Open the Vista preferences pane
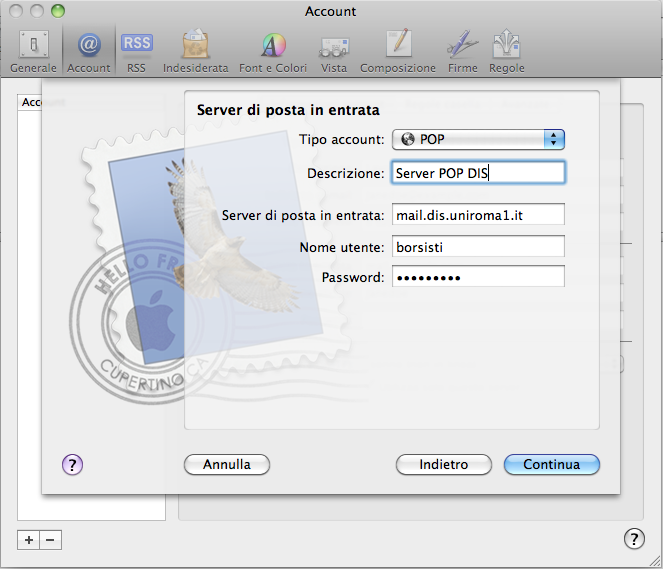The image size is (663, 569). click(334, 50)
